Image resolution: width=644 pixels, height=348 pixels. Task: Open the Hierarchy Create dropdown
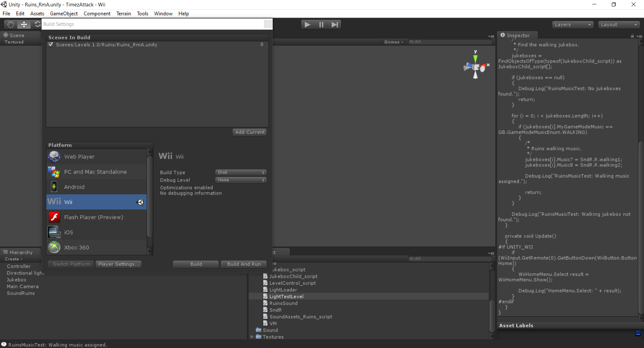(x=14, y=259)
